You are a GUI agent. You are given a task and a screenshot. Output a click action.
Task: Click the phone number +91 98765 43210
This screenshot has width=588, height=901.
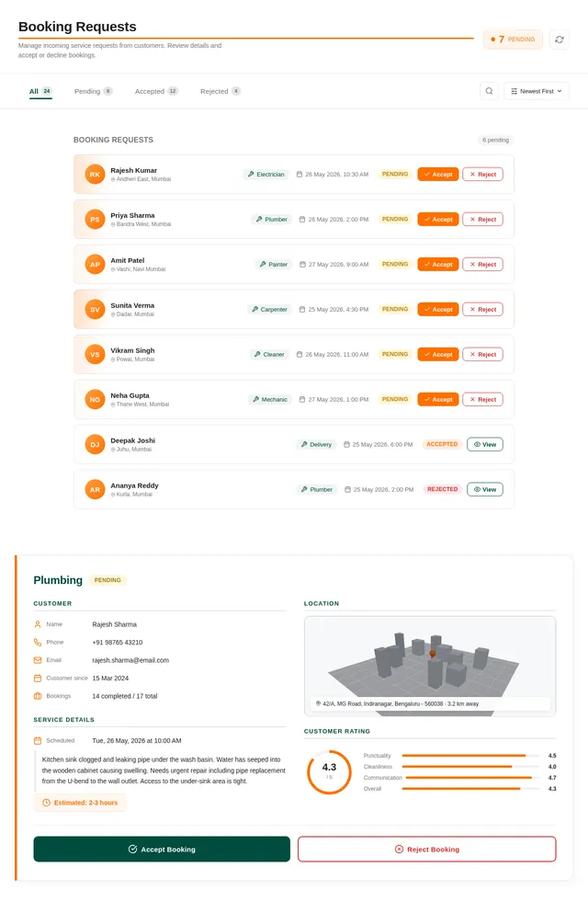point(118,643)
